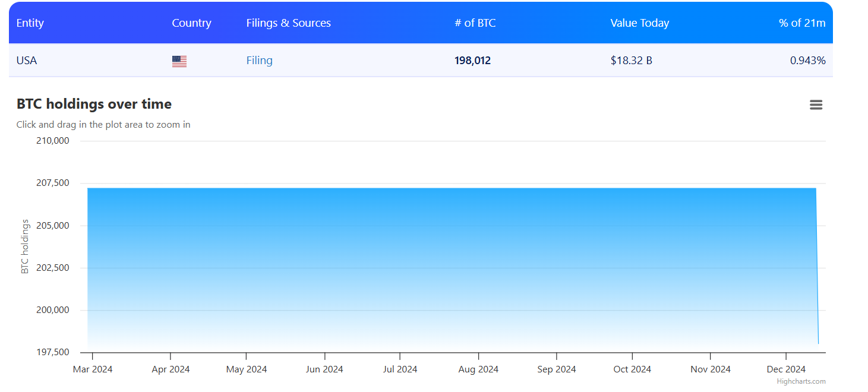This screenshot has height=392, width=868.
Task: Click the $18.32 B value
Action: pyautogui.click(x=631, y=61)
